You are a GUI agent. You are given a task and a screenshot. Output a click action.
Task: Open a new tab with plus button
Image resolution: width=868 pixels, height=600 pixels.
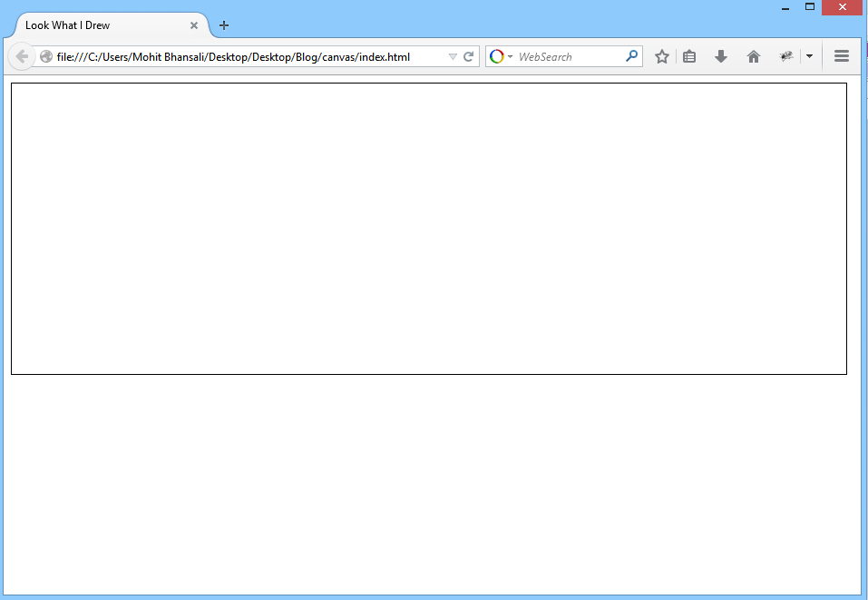tap(224, 25)
